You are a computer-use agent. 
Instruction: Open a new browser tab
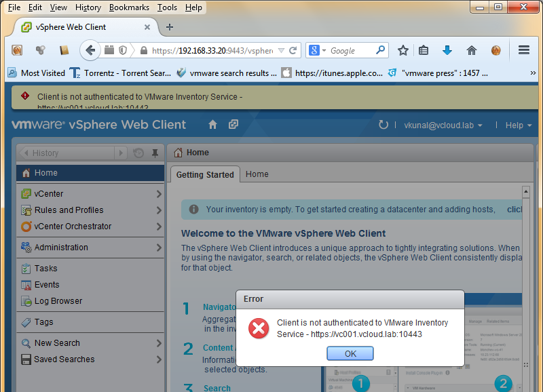point(169,27)
